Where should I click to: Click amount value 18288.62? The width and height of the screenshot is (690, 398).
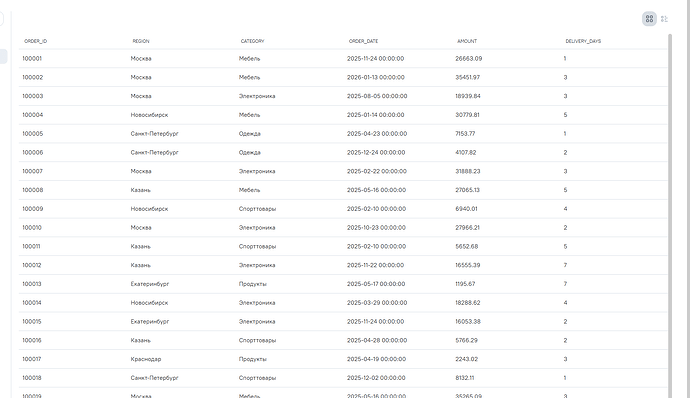[x=468, y=303]
